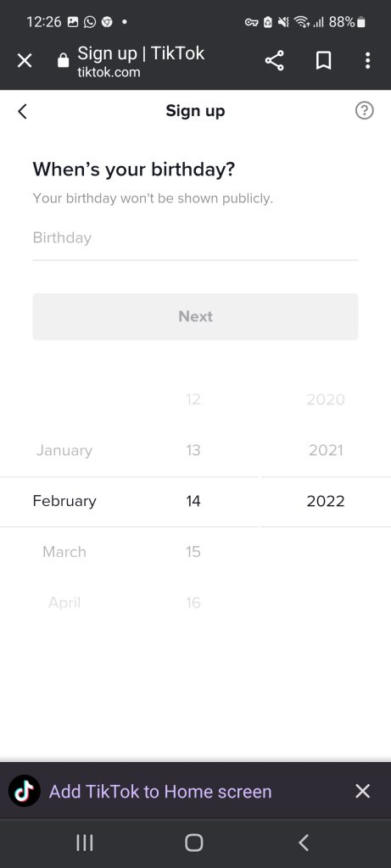Close the browser tab with X icon

click(x=25, y=60)
